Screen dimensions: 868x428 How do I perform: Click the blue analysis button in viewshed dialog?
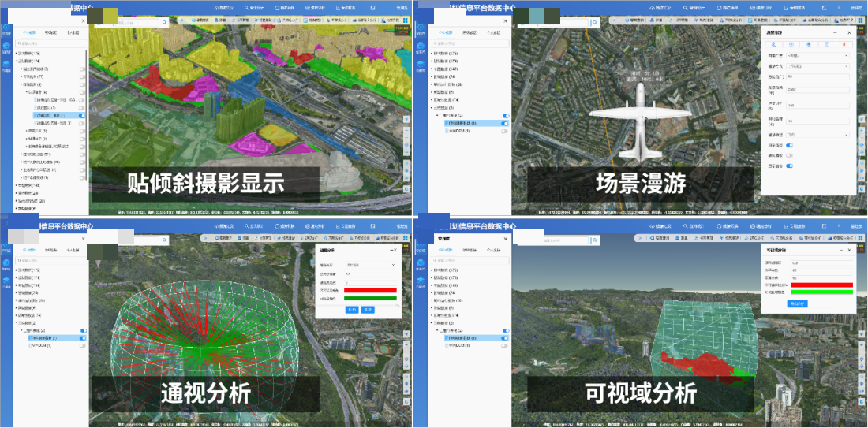tap(799, 304)
